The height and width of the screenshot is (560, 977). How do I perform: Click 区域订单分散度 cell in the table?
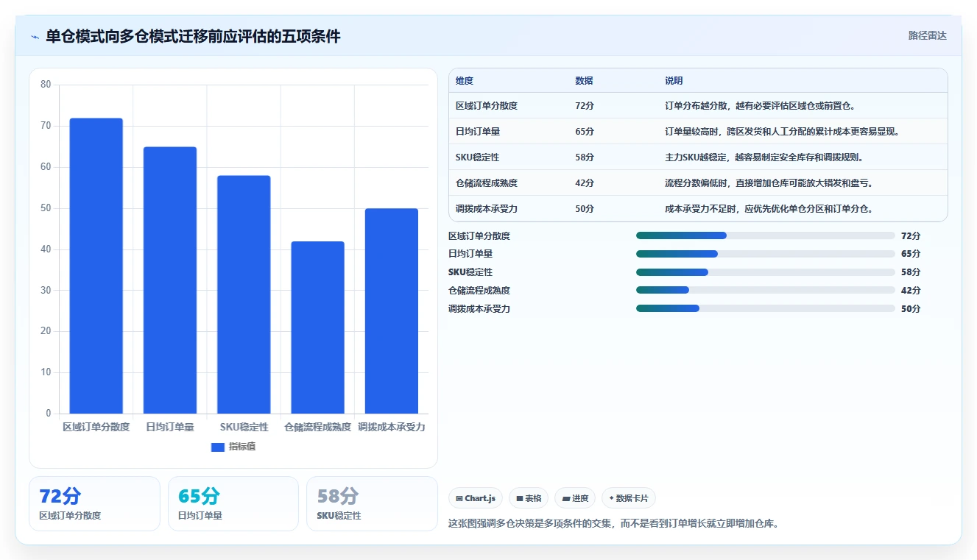point(487,106)
